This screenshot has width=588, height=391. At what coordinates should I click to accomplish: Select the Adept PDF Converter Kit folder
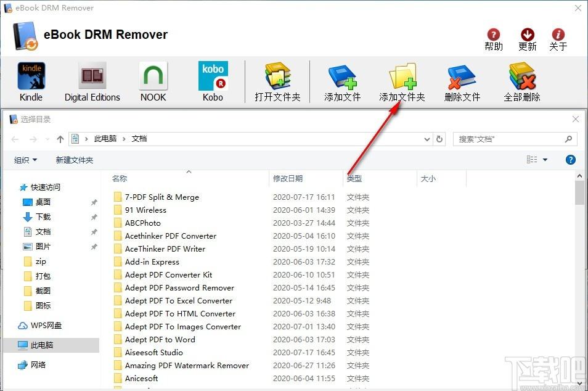tap(163, 274)
